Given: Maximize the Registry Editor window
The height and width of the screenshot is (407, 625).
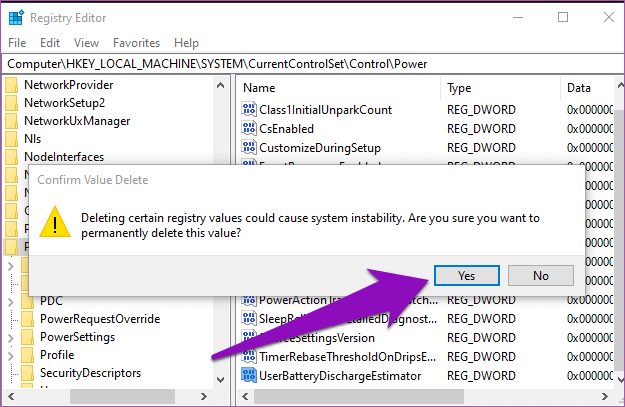Looking at the screenshot, I should [x=563, y=17].
